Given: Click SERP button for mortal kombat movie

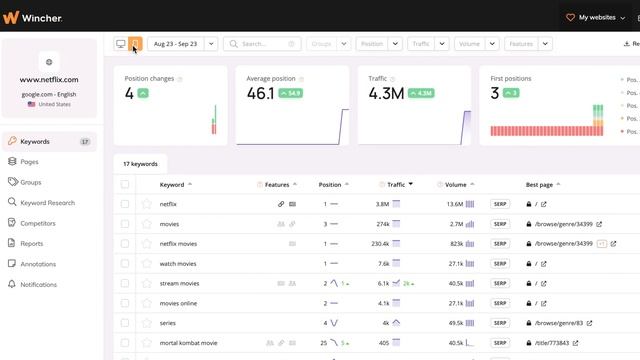Looking at the screenshot, I should (500, 343).
